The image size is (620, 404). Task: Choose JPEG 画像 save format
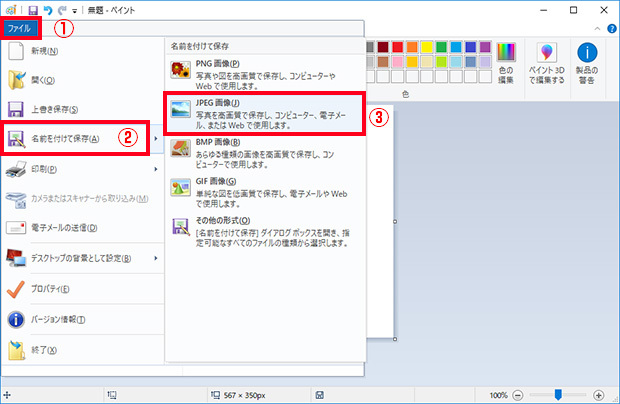(x=262, y=115)
